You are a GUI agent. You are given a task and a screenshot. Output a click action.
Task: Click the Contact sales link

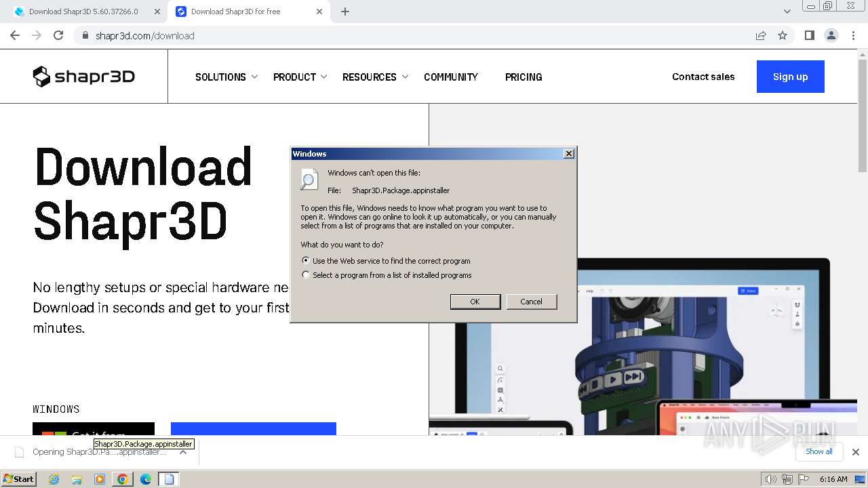pyautogui.click(x=703, y=77)
